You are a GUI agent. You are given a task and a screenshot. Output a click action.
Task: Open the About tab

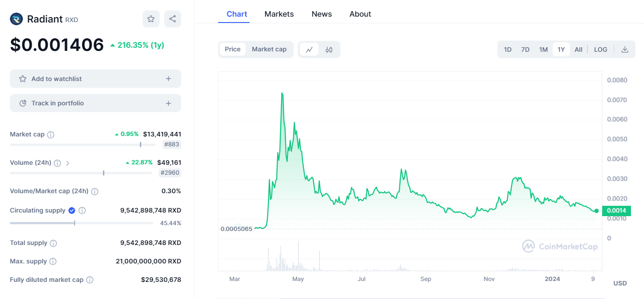360,14
